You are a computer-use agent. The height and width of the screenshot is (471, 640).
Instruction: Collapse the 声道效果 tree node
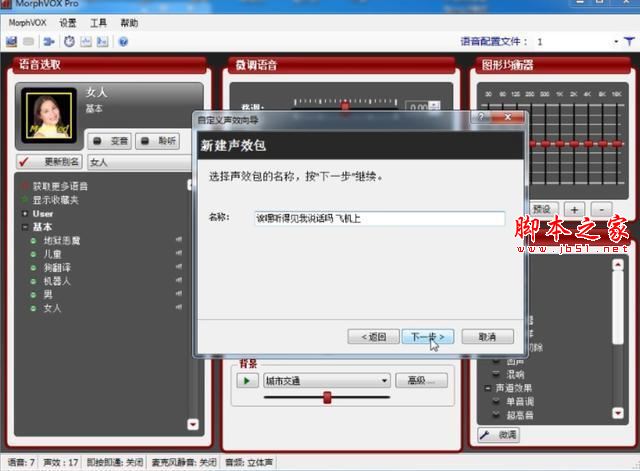[x=487, y=388]
